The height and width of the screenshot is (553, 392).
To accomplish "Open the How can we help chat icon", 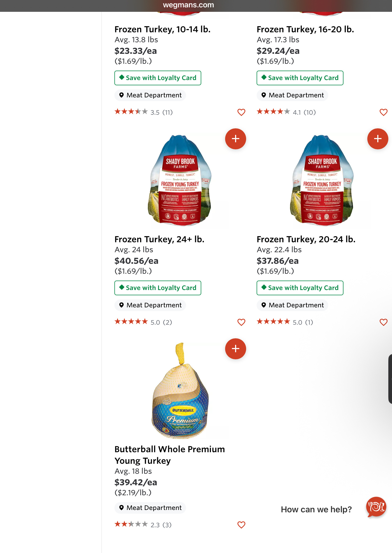I will (376, 507).
